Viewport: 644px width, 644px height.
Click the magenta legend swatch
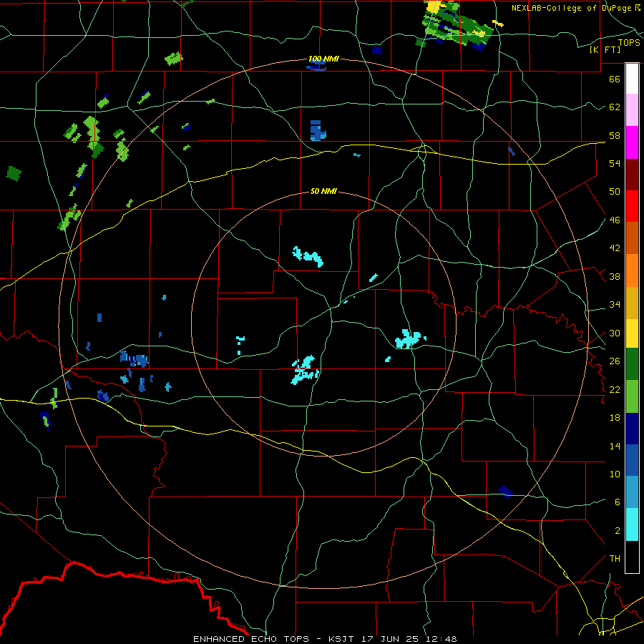[x=632, y=142]
